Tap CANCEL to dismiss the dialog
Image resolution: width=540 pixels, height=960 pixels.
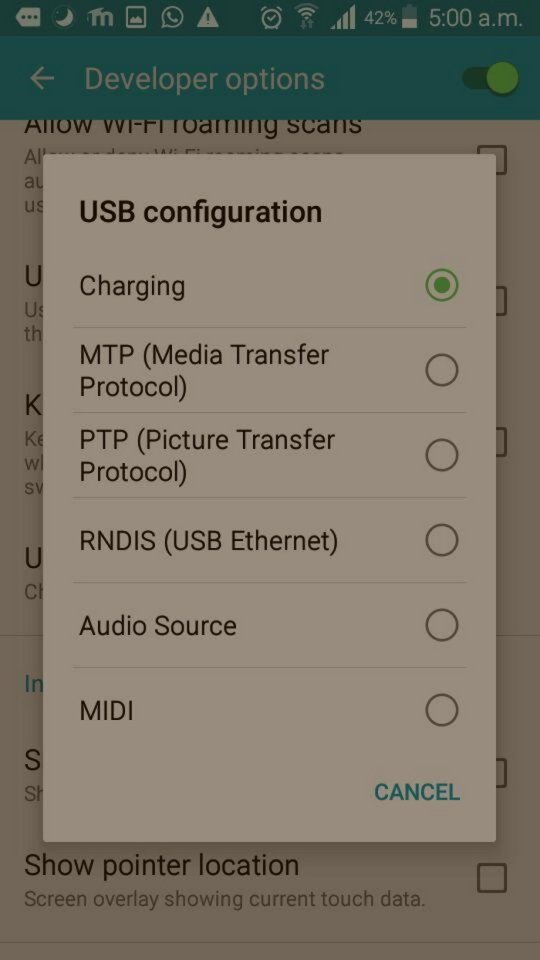[417, 792]
